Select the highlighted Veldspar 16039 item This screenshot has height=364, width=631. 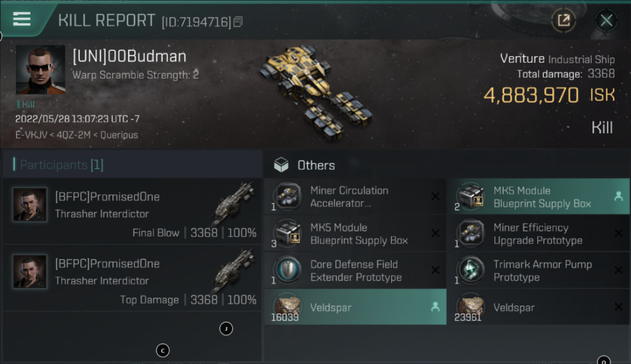[x=355, y=307]
